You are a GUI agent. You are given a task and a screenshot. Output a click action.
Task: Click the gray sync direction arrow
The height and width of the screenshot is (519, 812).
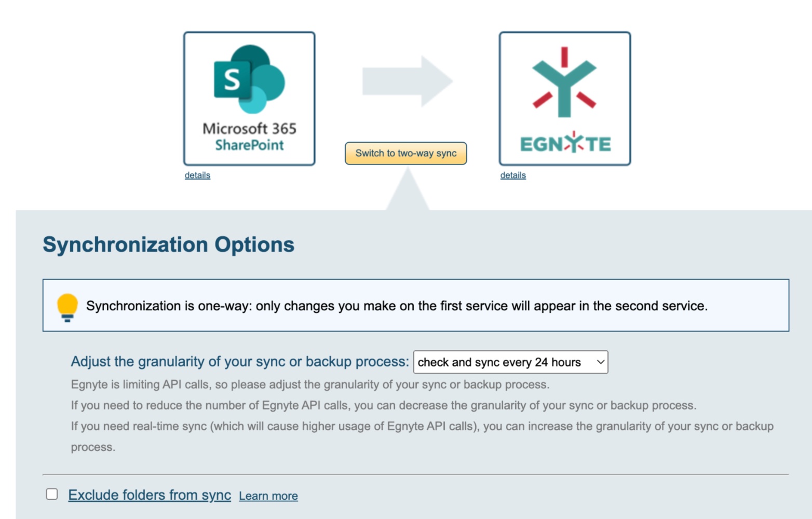coord(407,81)
